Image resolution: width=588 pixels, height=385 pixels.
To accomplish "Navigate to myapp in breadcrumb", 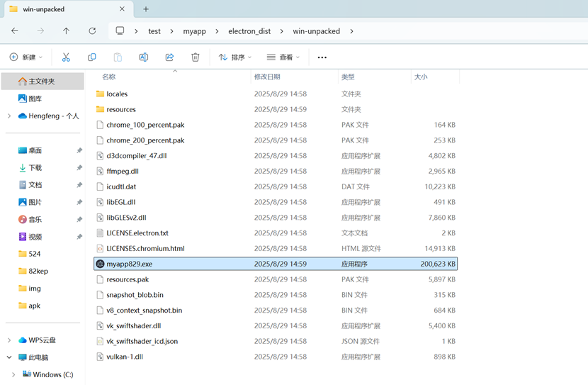I will coord(194,31).
